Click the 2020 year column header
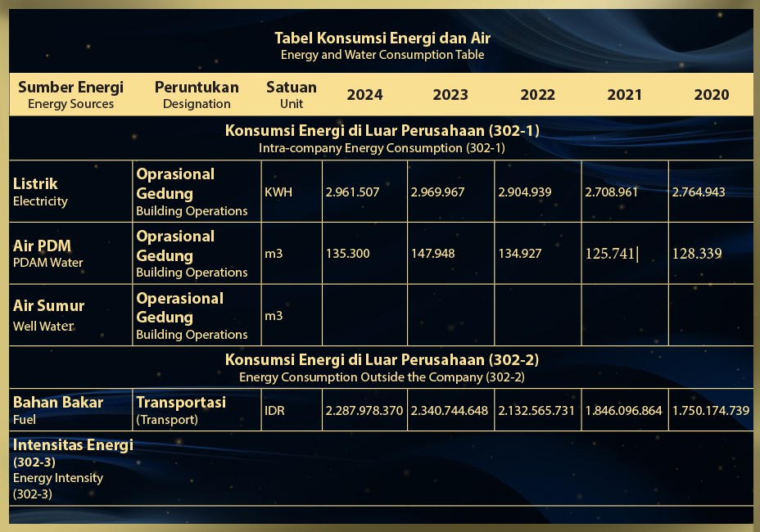The width and height of the screenshot is (760, 532). click(711, 95)
